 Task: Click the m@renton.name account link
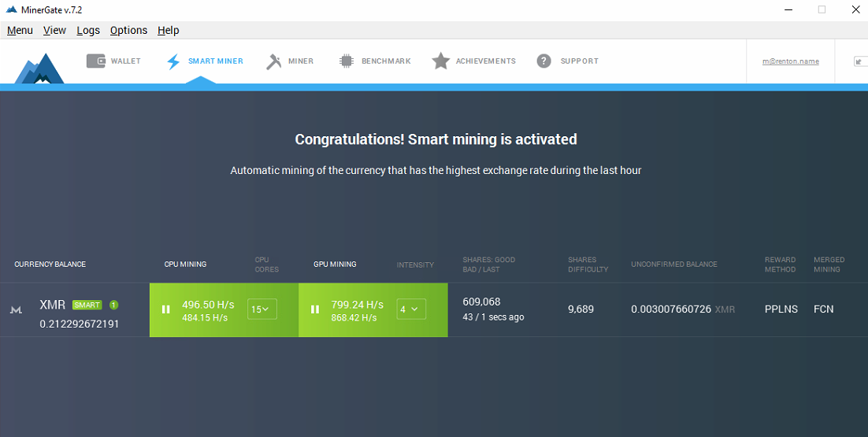coord(791,61)
